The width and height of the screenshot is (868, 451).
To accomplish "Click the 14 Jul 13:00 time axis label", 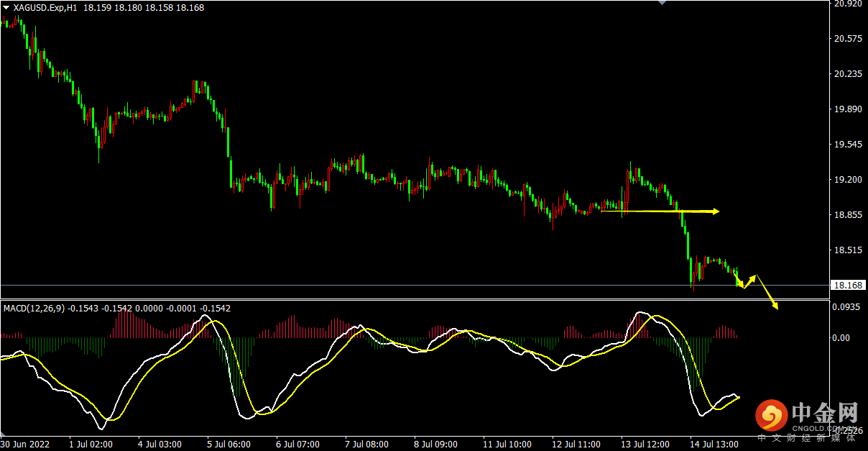I will tap(714, 445).
